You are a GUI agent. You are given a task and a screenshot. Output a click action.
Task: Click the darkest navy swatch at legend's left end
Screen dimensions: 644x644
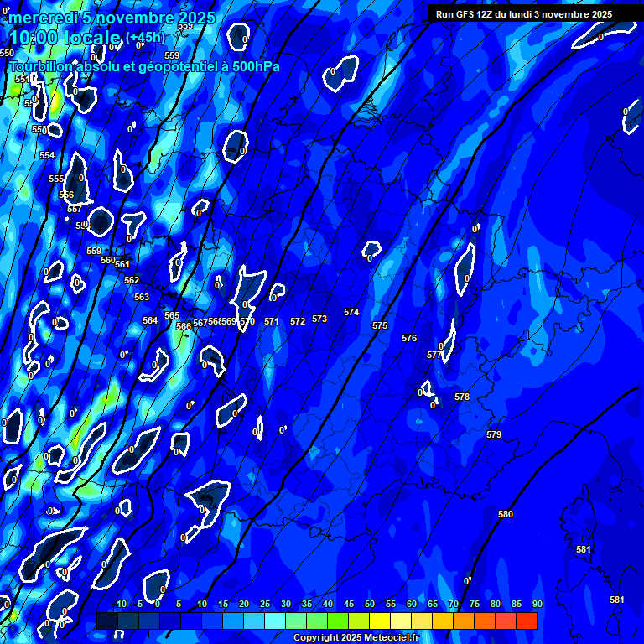[106, 621]
